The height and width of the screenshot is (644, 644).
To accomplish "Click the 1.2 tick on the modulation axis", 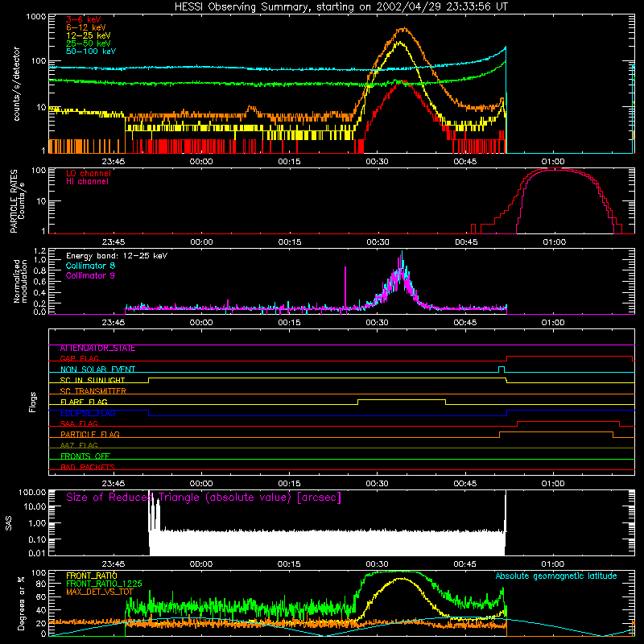I will (x=39, y=251).
